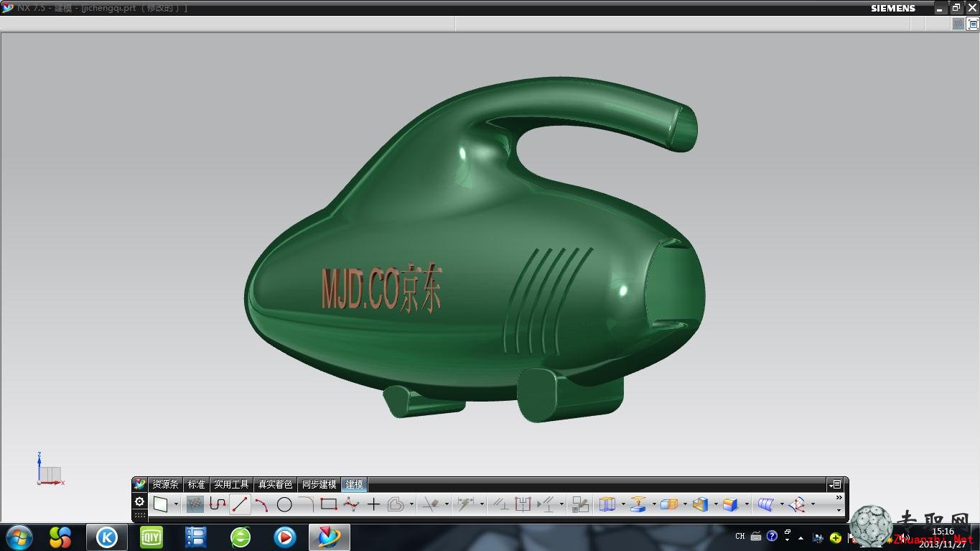Screen dimensions: 980x551
Task: Switch to the 真实着色 tab
Action: click(275, 485)
